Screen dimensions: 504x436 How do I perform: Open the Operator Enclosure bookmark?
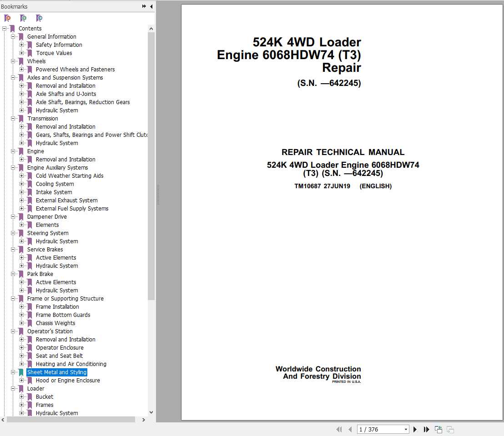pyautogui.click(x=60, y=348)
